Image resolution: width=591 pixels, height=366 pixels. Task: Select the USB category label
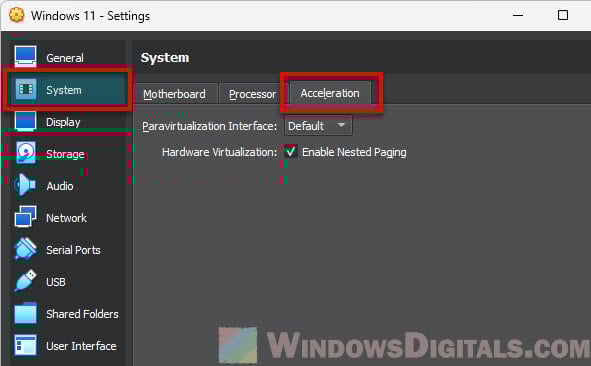click(56, 282)
